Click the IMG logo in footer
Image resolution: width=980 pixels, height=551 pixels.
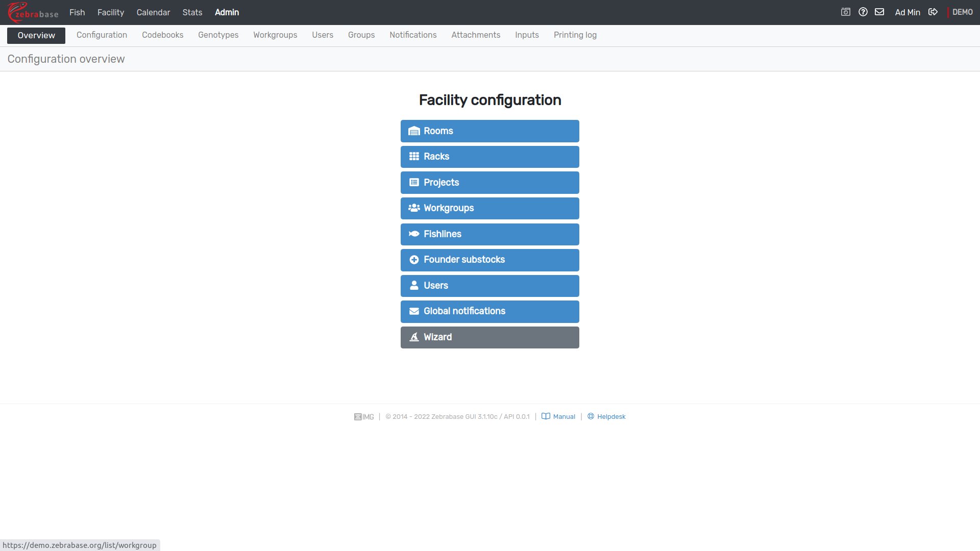point(364,417)
